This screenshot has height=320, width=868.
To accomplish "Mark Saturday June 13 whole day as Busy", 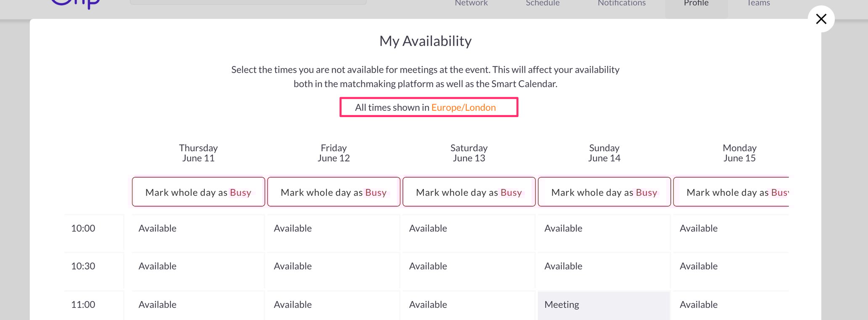I will click(469, 192).
